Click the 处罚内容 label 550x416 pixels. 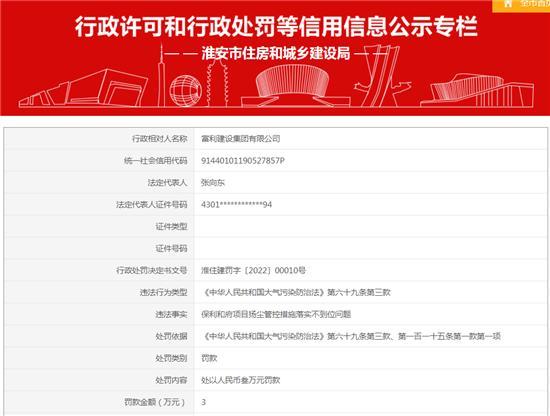coord(172,380)
